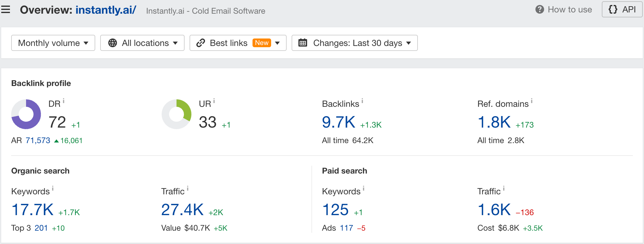The image size is (644, 244).
Task: Click the Instantly.ai - Cold Email Software title
Action: pyautogui.click(x=206, y=11)
